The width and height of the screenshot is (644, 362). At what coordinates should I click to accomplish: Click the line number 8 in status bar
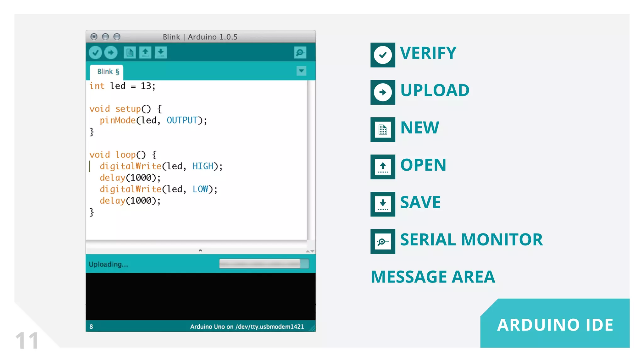(x=91, y=326)
